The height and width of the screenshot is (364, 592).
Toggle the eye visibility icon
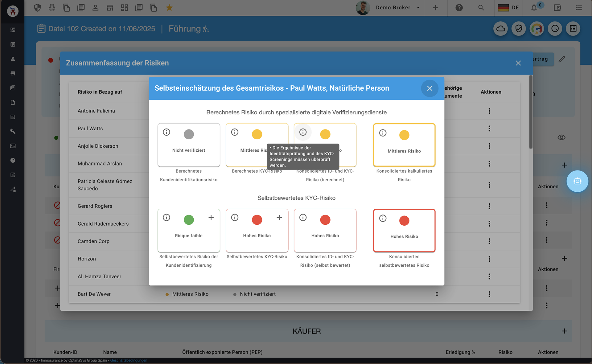561,137
